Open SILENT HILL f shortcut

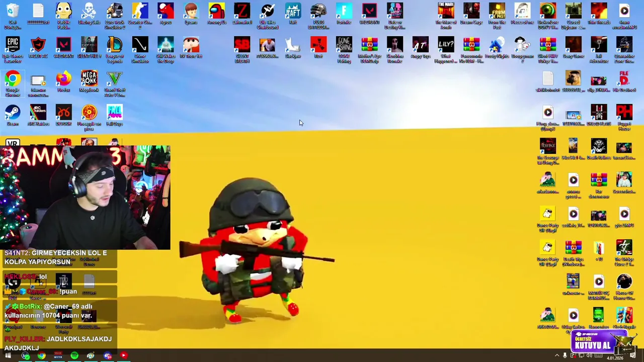tap(89, 48)
